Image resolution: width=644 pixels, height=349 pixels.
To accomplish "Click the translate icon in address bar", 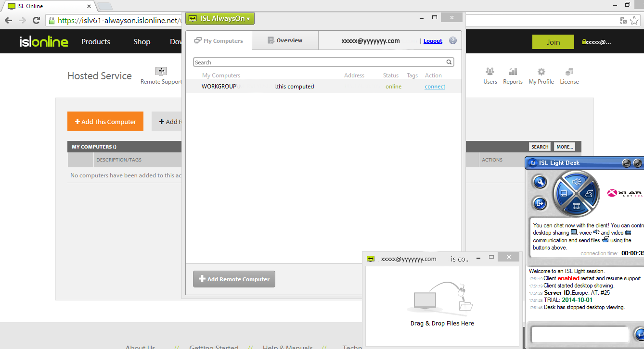I will [623, 21].
